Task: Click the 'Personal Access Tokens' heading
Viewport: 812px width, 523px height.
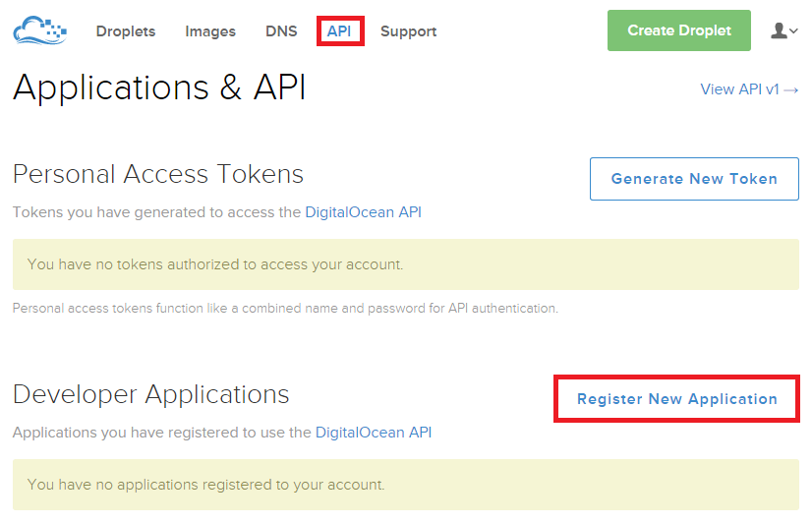Action: click(x=158, y=174)
